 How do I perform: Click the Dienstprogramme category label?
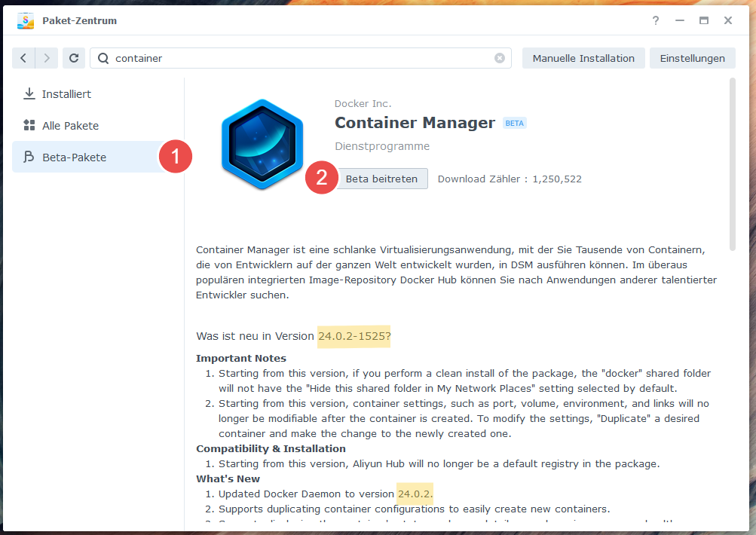(382, 146)
